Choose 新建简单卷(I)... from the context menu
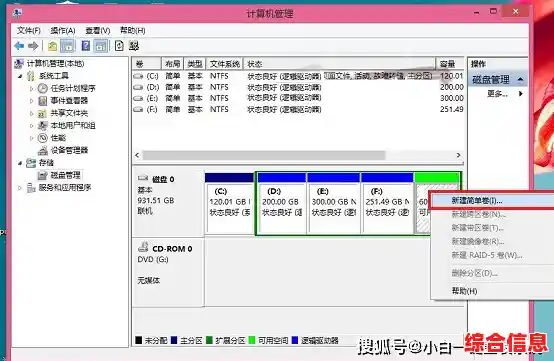 (x=492, y=201)
